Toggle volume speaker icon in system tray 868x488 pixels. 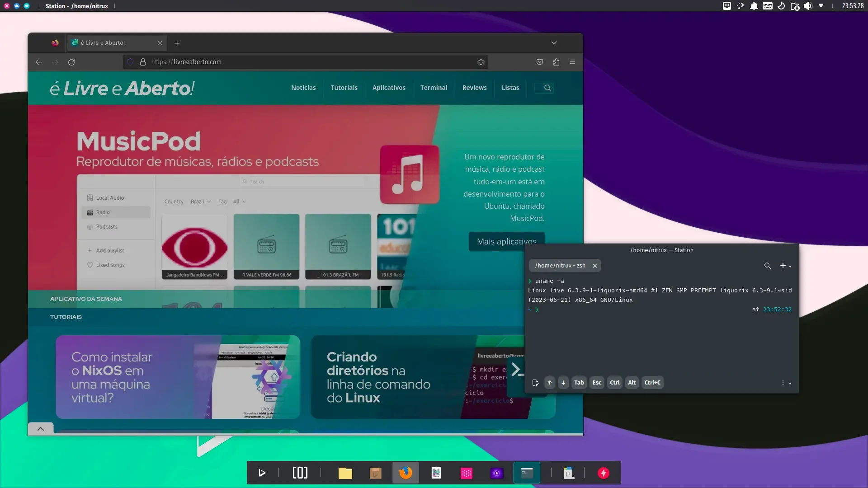pyautogui.click(x=808, y=6)
